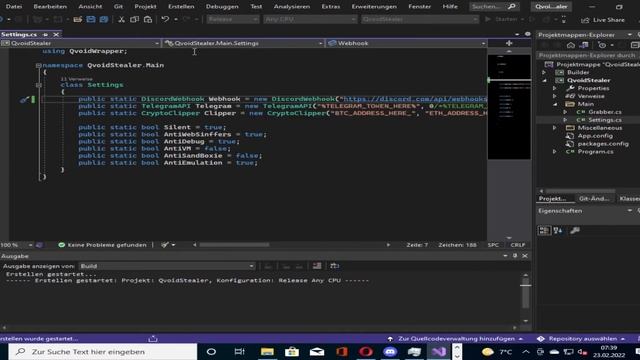Click the screwdriver quick actions icon in margin

24,99
